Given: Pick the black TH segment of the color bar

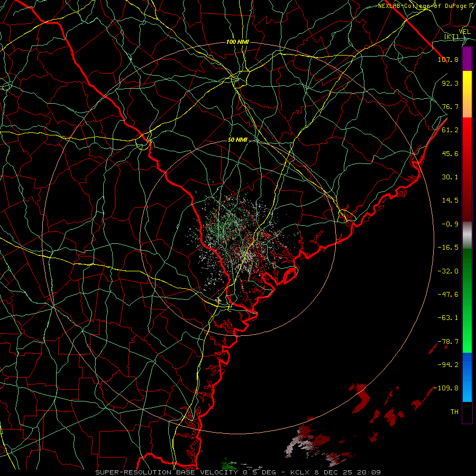Looking at the screenshot, I should (467, 413).
